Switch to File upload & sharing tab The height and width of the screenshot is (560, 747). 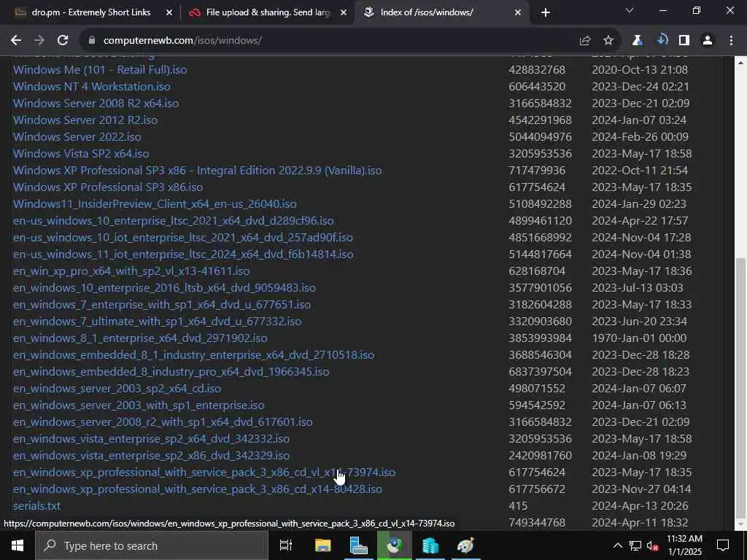pos(267,12)
